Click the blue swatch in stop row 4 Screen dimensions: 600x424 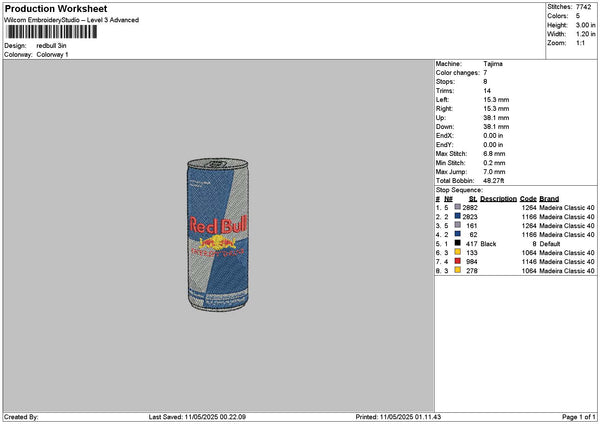point(457,234)
